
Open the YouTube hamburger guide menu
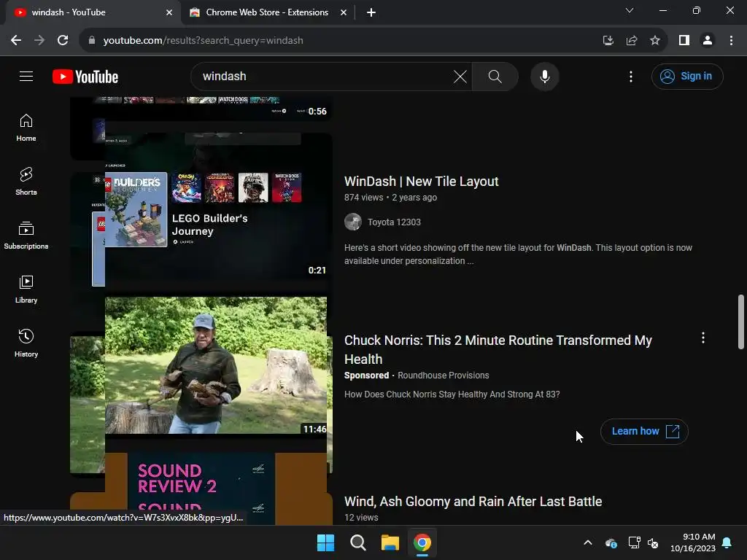pos(26,76)
